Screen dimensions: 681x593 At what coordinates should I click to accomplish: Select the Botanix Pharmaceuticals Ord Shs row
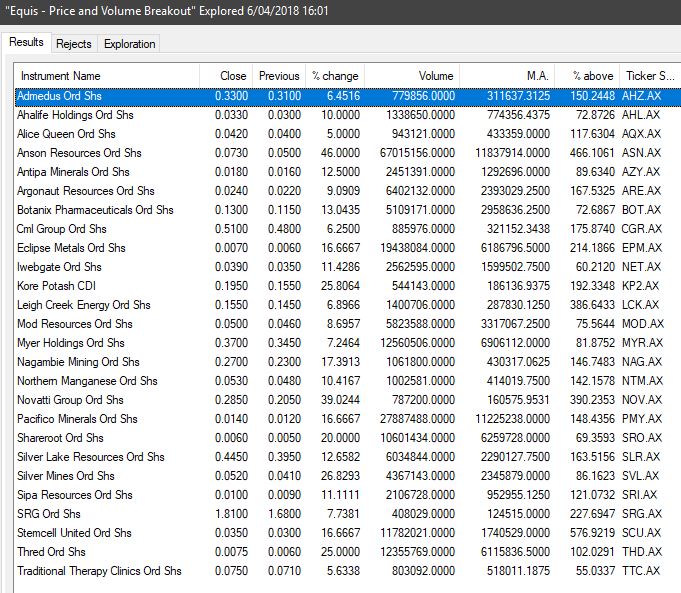(348, 210)
